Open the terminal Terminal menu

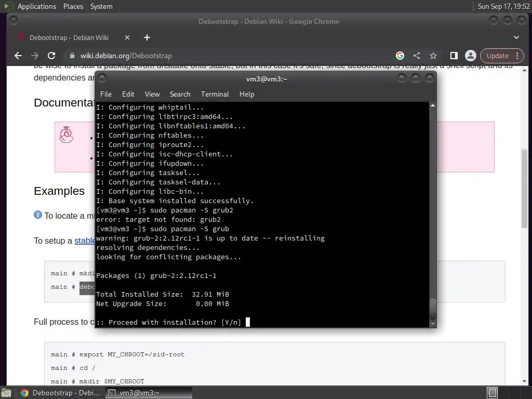(x=215, y=95)
